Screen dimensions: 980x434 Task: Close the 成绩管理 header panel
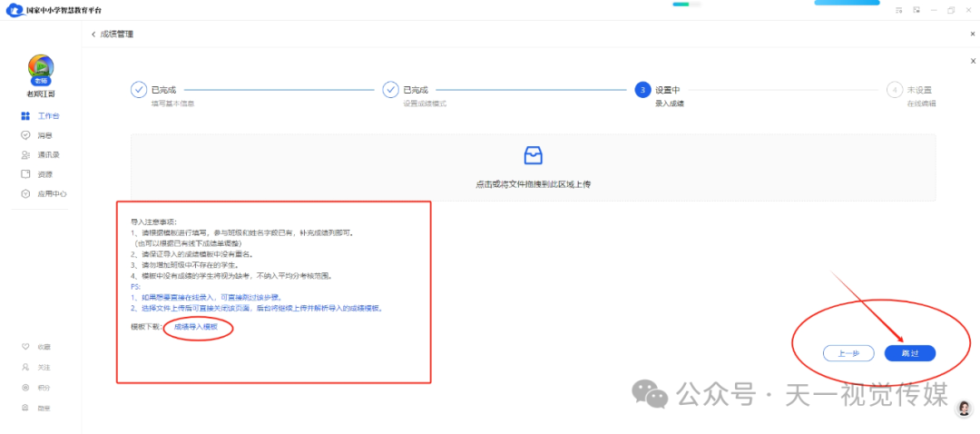973,35
